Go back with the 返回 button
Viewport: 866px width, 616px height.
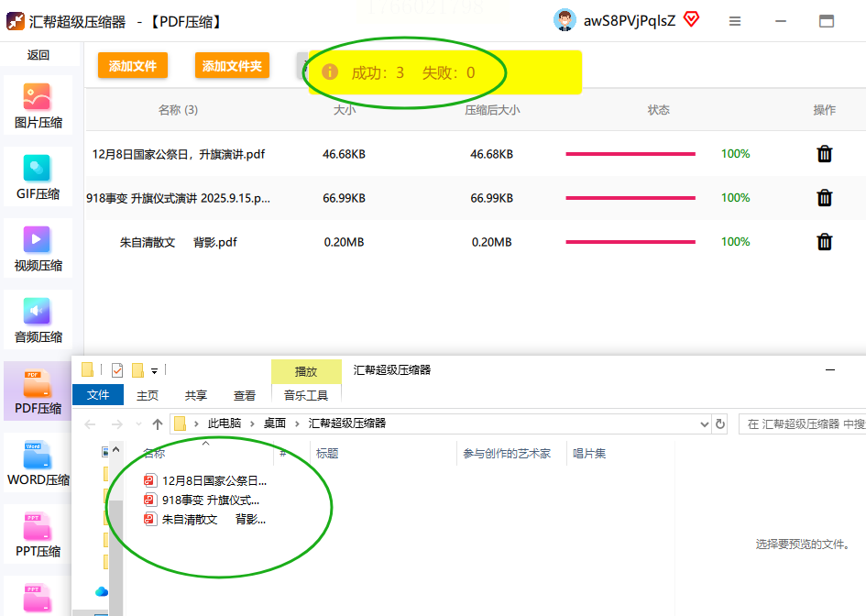38,55
